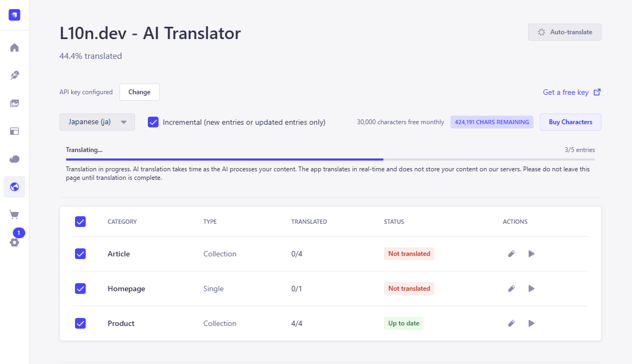Run translation for Homepage via play icon
Image resolution: width=632 pixels, height=364 pixels.
[x=531, y=288]
